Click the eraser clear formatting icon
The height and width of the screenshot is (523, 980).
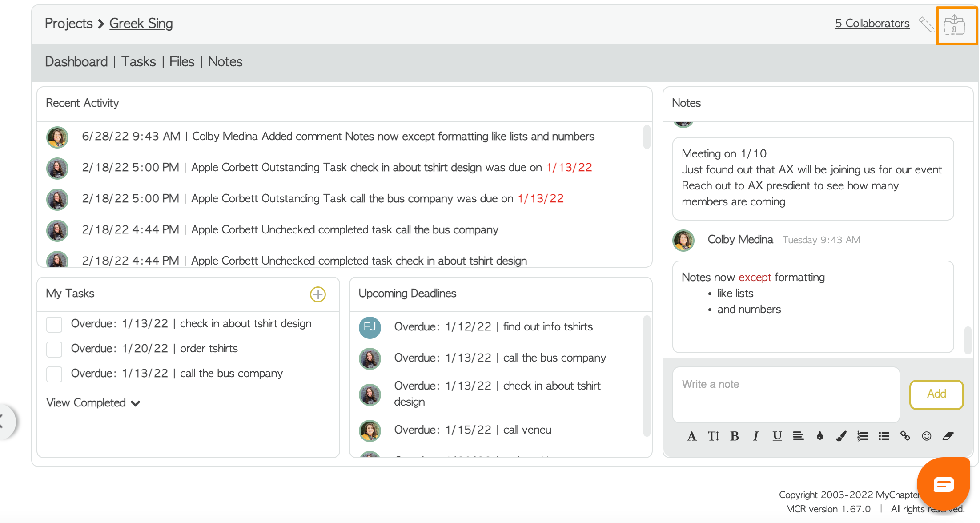pyautogui.click(x=948, y=436)
